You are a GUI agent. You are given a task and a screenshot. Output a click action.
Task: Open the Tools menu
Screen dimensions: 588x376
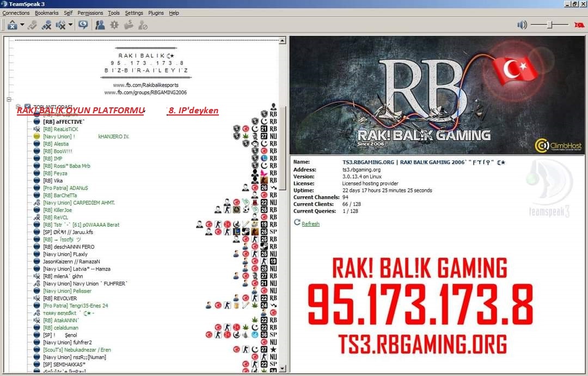tap(114, 13)
